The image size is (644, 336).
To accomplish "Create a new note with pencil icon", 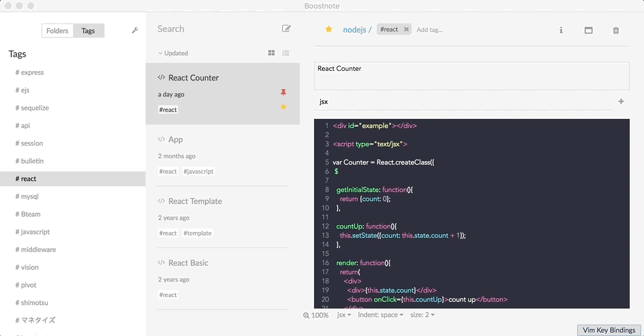I will pyautogui.click(x=286, y=29).
